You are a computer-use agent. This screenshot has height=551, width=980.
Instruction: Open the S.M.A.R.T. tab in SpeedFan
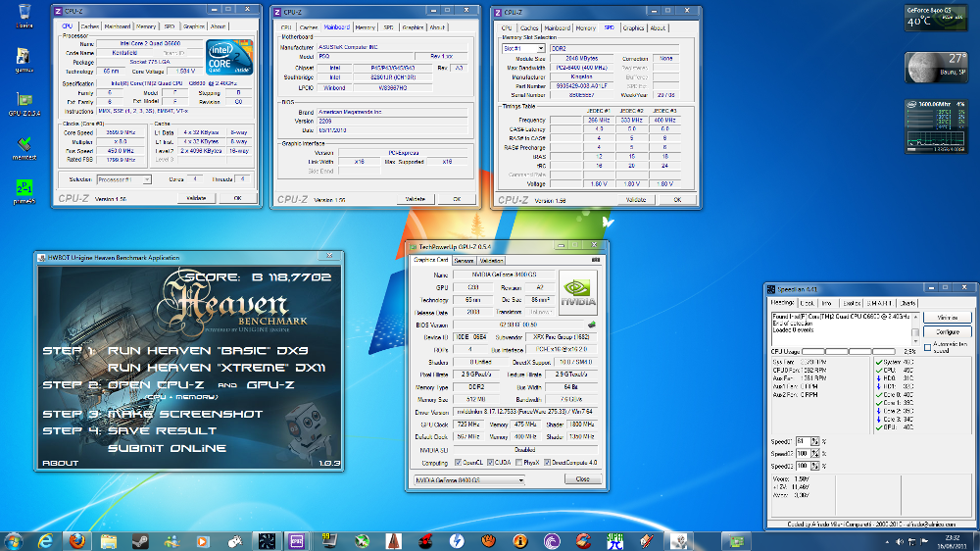click(879, 303)
